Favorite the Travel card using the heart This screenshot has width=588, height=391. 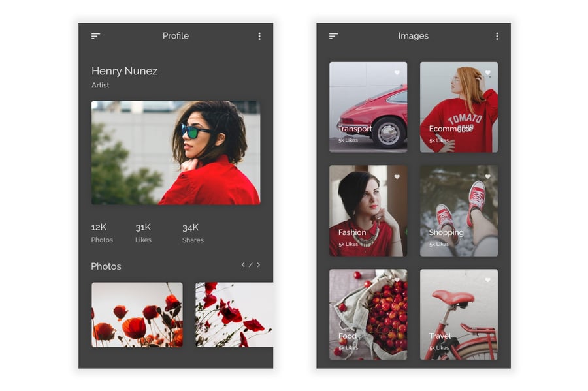(487, 280)
